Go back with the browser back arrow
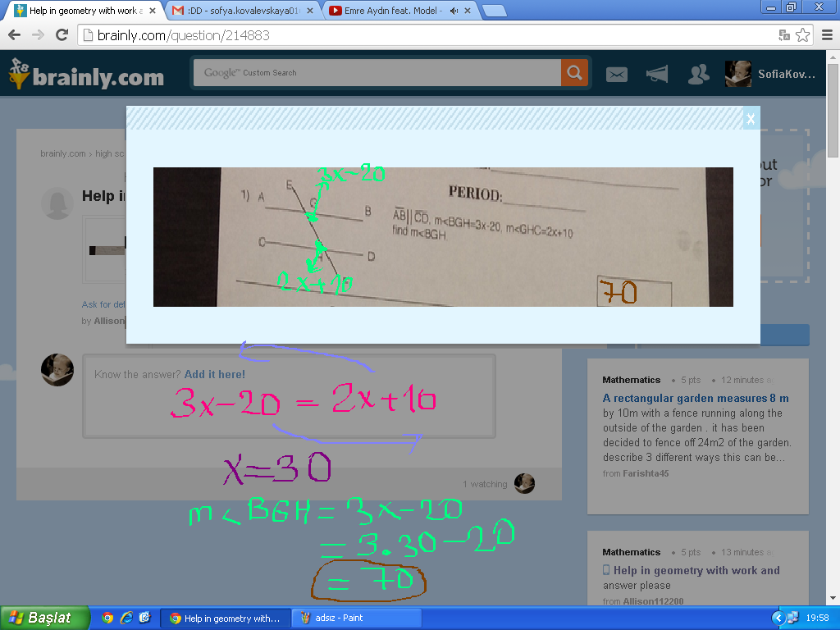 click(15, 35)
